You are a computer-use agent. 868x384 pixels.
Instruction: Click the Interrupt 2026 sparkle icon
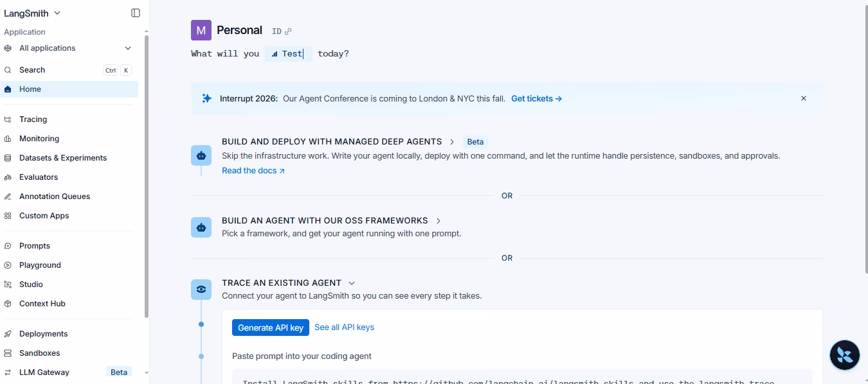click(206, 98)
